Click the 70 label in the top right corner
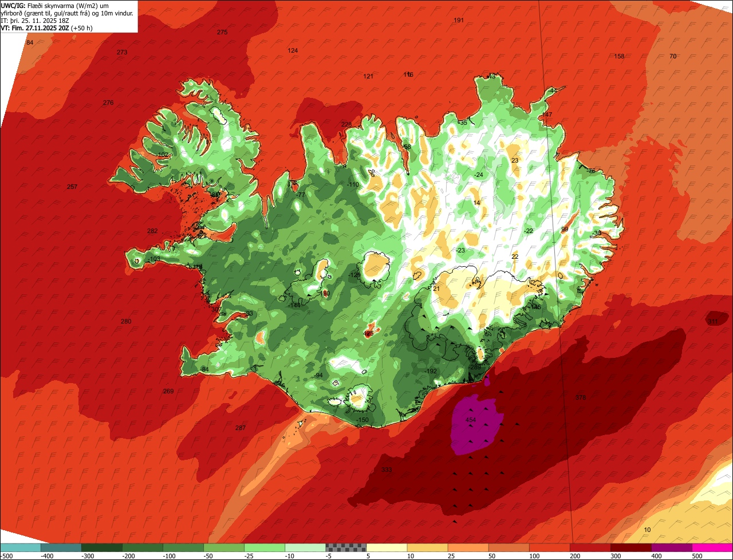733x560 pixels. pyautogui.click(x=673, y=56)
